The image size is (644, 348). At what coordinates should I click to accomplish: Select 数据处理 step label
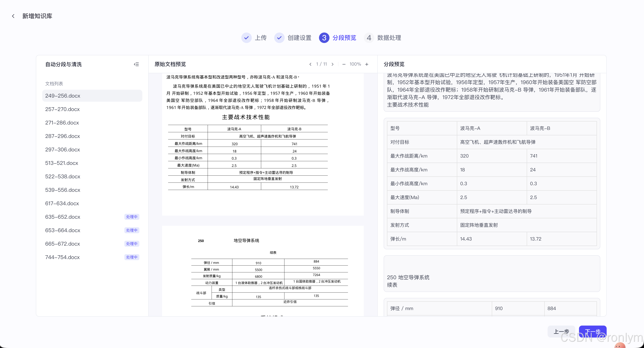point(389,38)
